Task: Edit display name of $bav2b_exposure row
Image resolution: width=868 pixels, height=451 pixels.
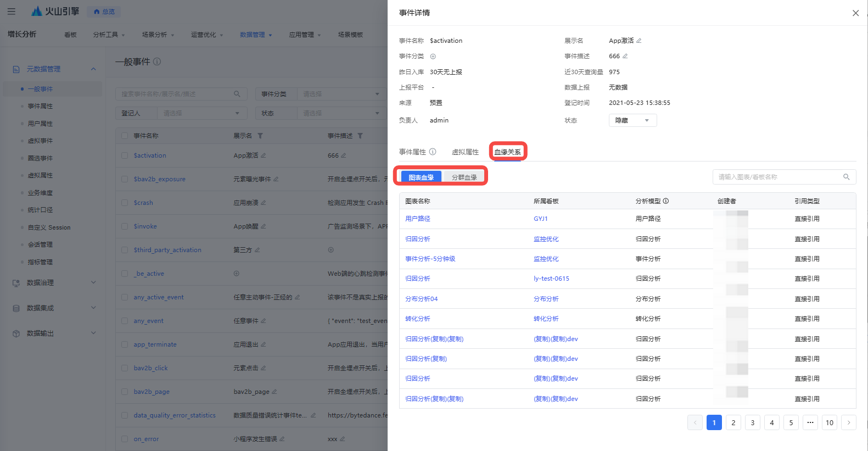Action: [276, 179]
